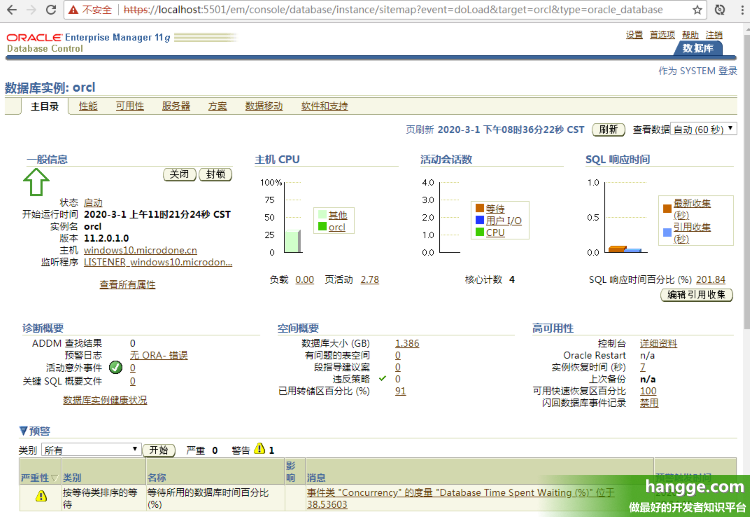Click the 数据库实例健康状况 link
This screenshot has height=517, width=750.
click(105, 400)
